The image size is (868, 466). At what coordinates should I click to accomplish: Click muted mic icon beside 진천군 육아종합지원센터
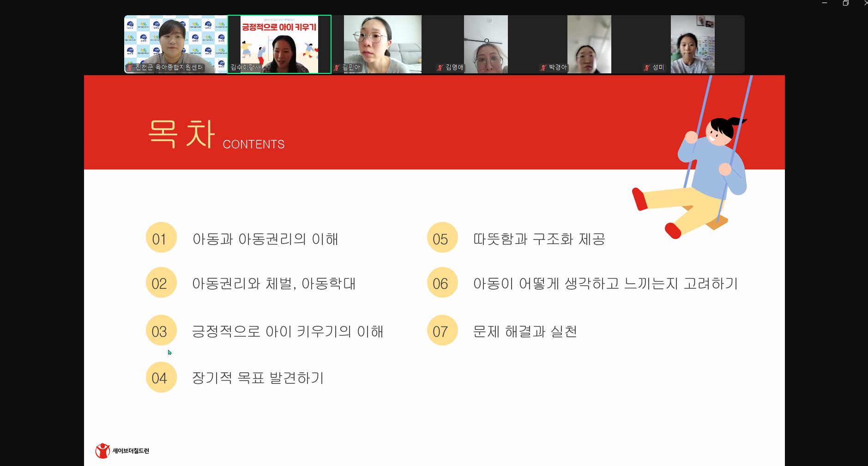[x=130, y=67]
